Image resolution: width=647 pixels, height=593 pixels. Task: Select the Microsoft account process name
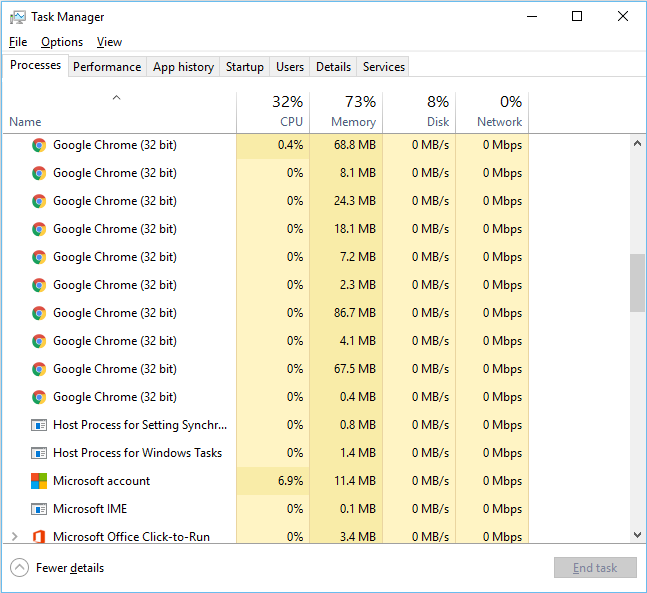pos(102,481)
